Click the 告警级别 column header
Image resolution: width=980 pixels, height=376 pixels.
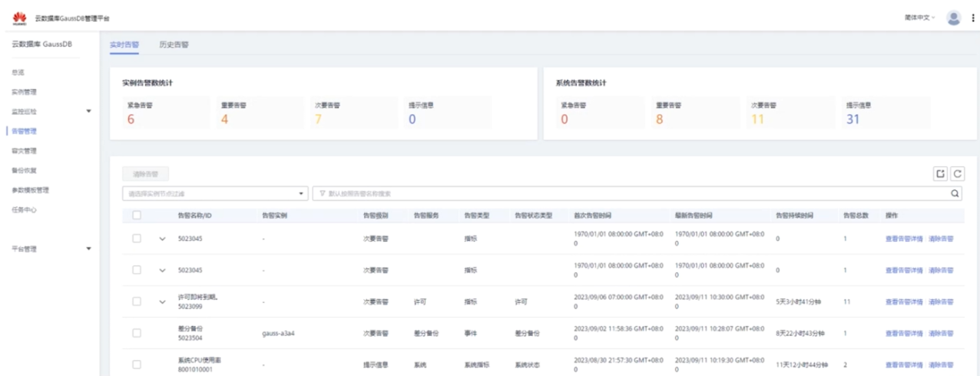coord(375,215)
